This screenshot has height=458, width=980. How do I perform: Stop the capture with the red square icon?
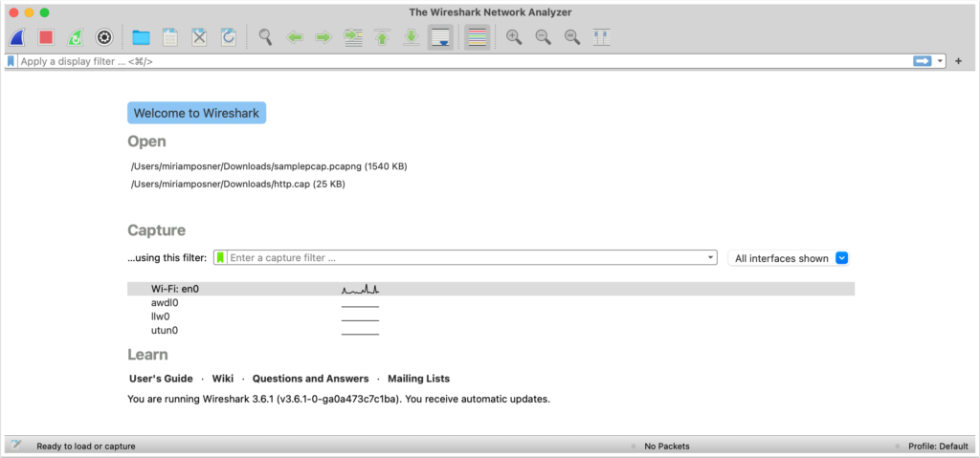pos(46,37)
